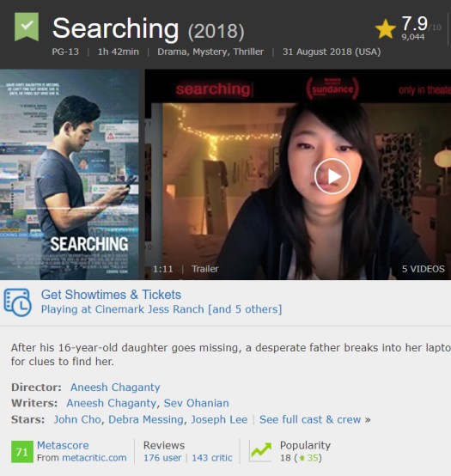Screen dimensions: 451x476
Task: Open writer Sev Ohanian's page
Action: (196, 403)
